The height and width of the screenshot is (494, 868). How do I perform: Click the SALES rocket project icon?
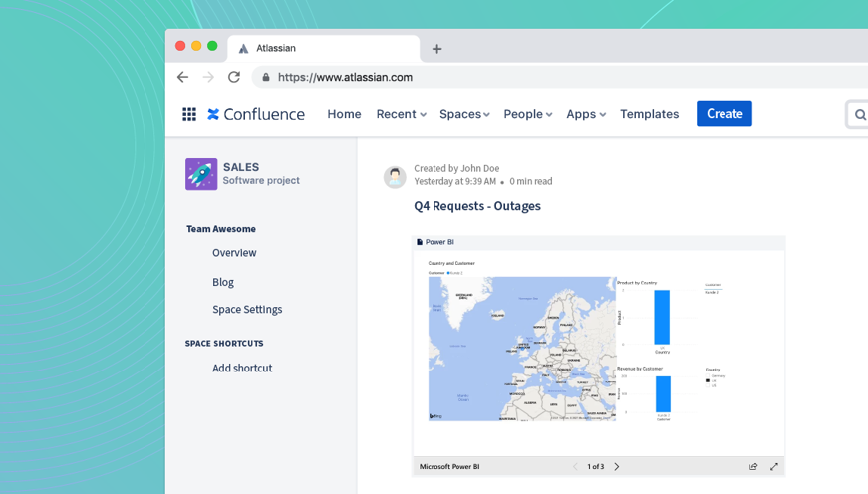(201, 174)
